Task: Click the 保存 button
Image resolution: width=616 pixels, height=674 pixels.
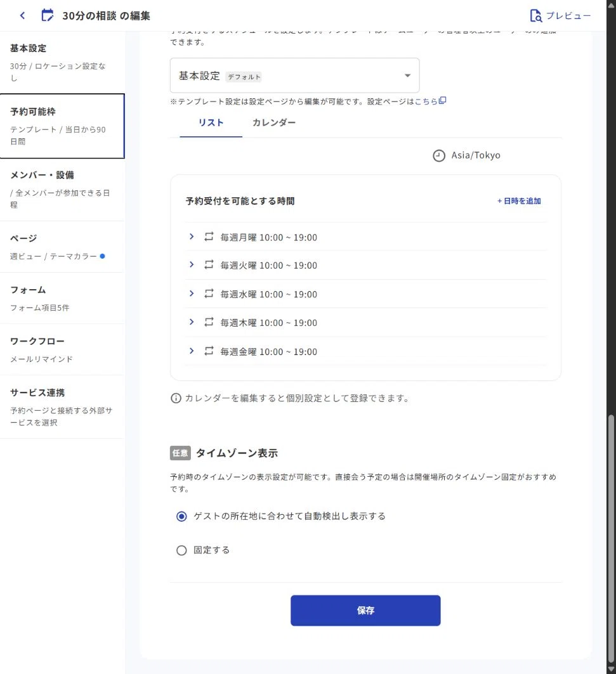Action: click(x=365, y=611)
